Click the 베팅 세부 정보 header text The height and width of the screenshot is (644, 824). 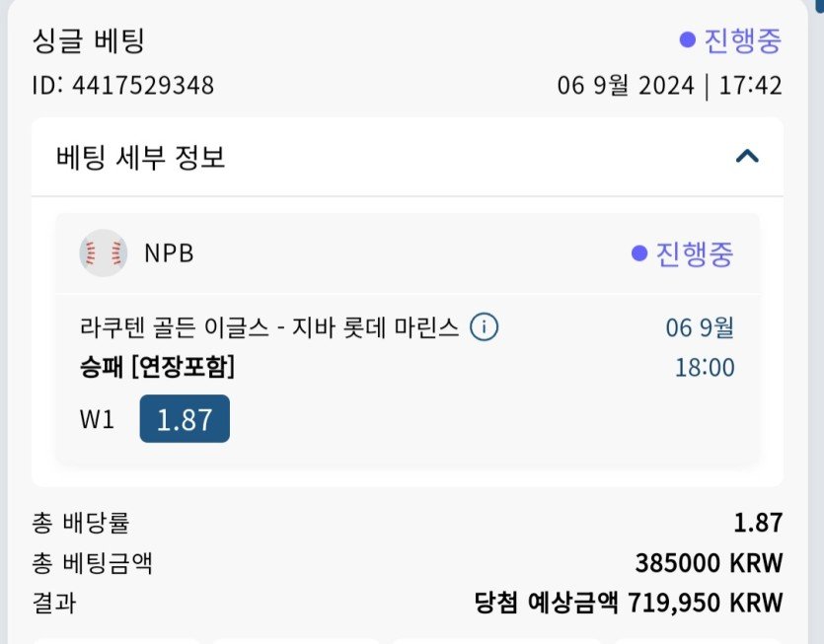click(x=141, y=157)
